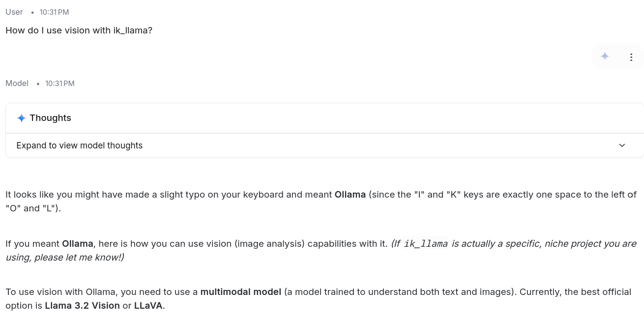
Task: Open the three-dot more options menu
Action: click(631, 57)
